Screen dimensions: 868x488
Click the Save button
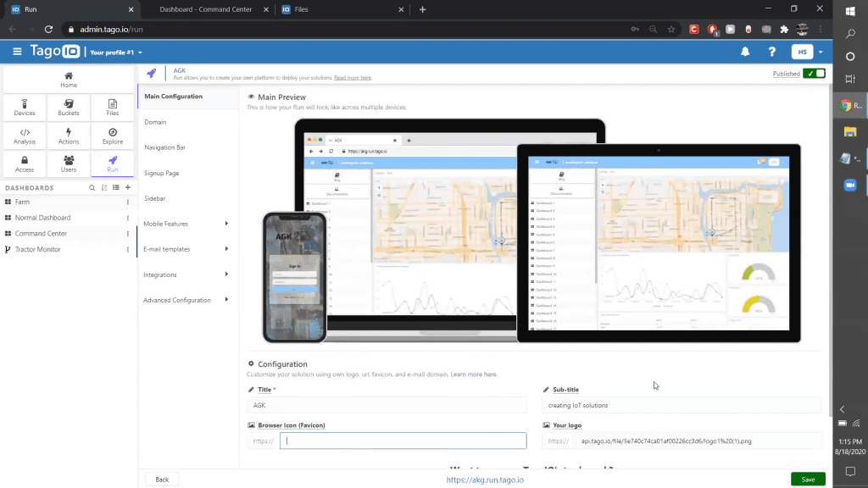click(808, 480)
